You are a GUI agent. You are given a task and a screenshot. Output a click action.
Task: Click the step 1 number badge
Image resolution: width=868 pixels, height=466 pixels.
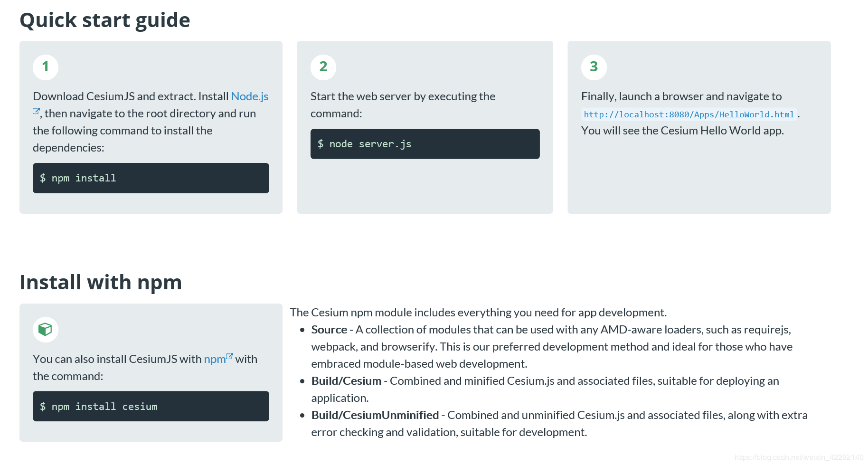coord(46,67)
